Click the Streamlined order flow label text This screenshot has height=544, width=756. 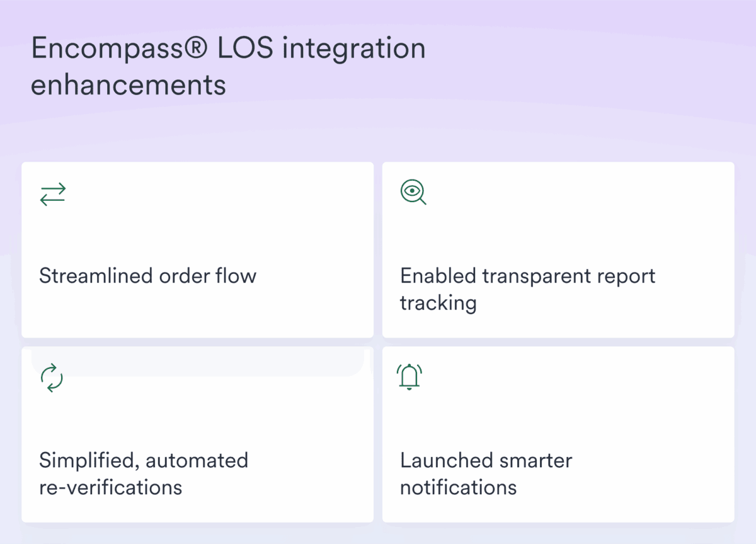click(148, 276)
